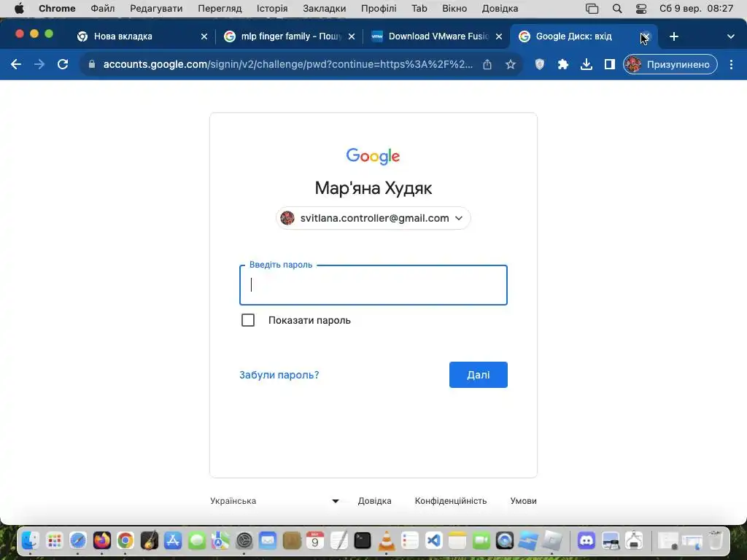Open tab search chevron
747x560 pixels.
[x=730, y=36]
